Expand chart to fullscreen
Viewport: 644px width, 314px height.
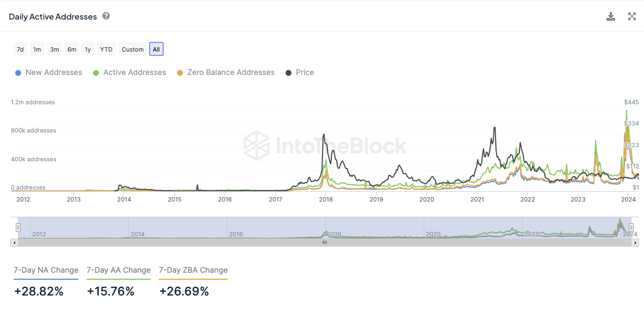click(632, 16)
